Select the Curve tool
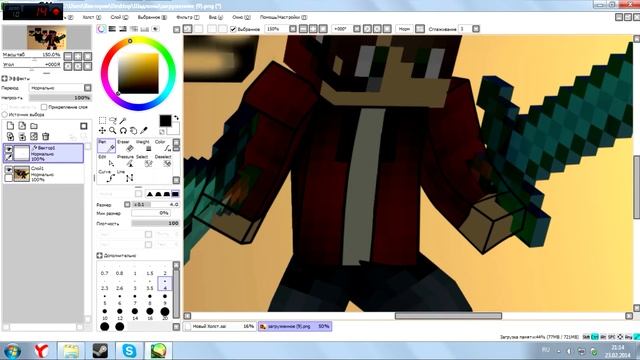640x360 pixels. point(106,176)
